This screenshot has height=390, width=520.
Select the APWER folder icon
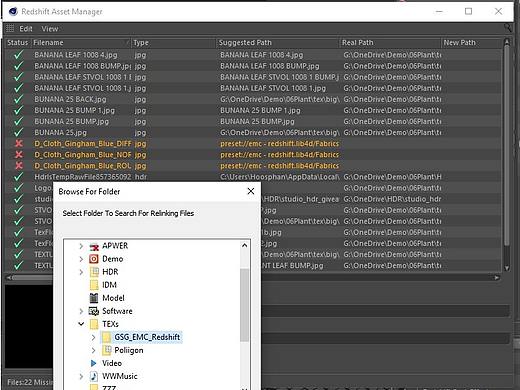[x=94, y=246]
